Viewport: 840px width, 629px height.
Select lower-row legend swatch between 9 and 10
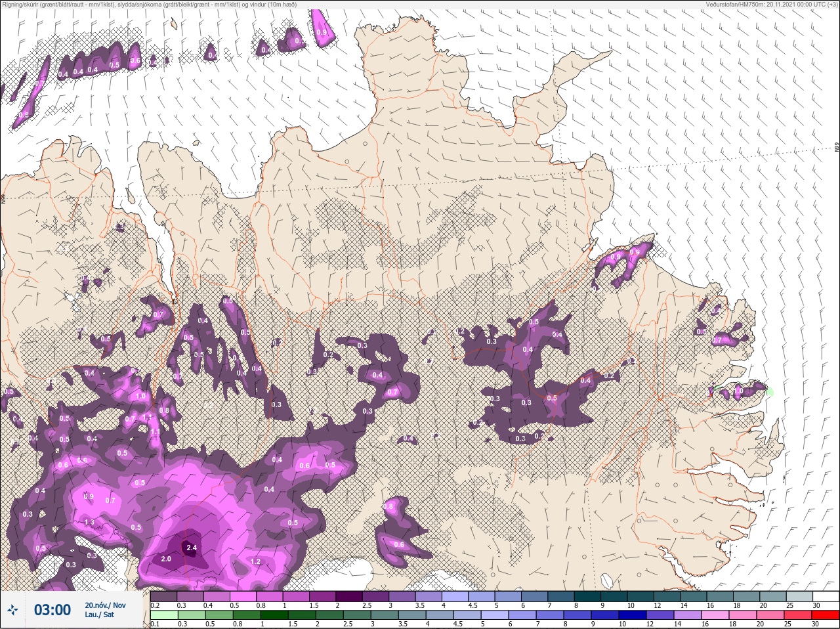605,615
